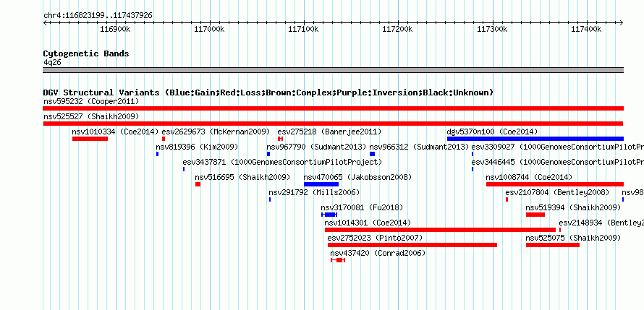Viewport: 644px width, 310px height.
Task: Click the nsv1014301 (Coe2014) long red bar
Action: (440, 230)
